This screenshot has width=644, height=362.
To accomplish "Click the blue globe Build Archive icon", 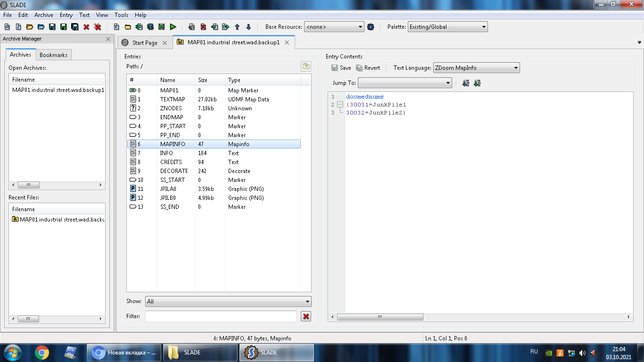I will point(150,27).
